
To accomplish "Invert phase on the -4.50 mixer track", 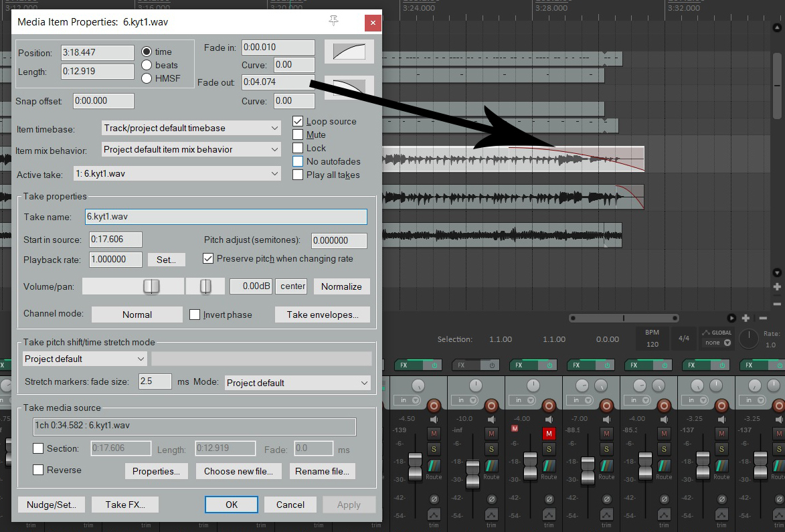I will tap(434, 499).
